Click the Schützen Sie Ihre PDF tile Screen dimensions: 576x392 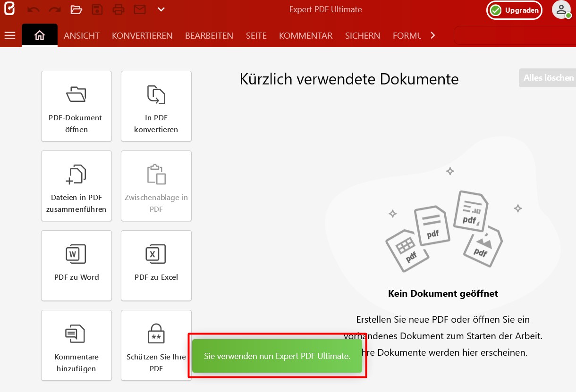tap(156, 345)
